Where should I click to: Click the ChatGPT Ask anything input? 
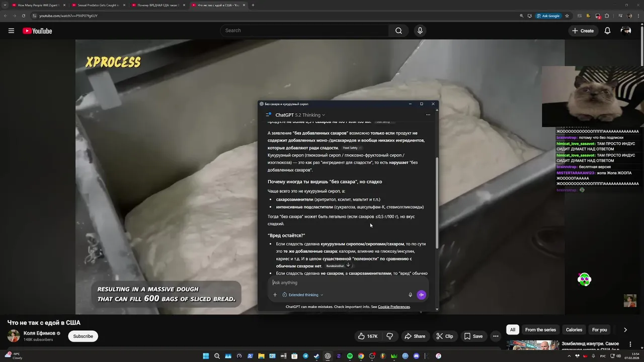click(347, 283)
